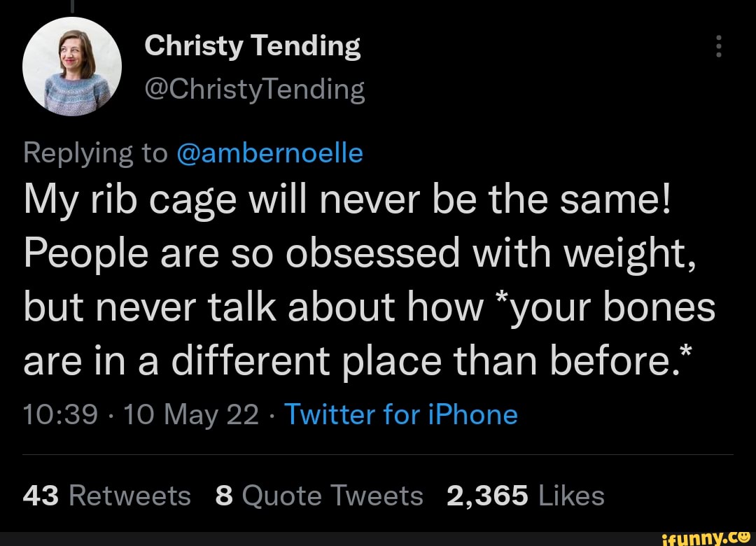Viewport: 756px width, 546px height.
Task: Click the sentence "My rib cage will never be the same!"
Action: 347,198
